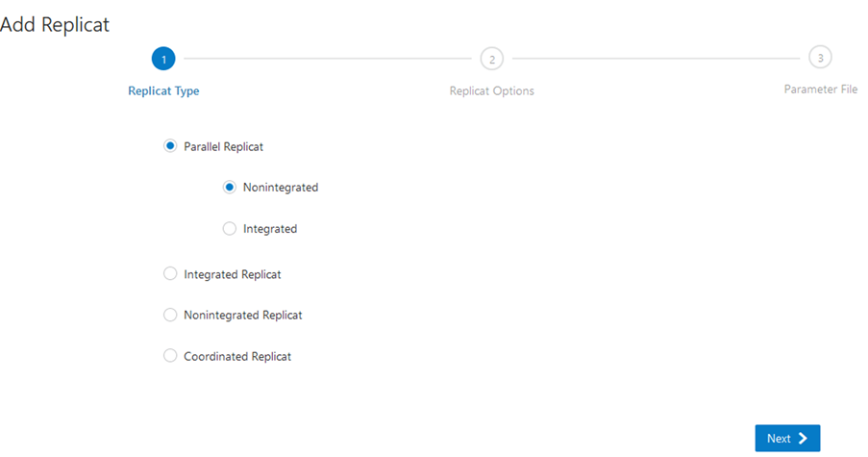
Task: Select the Nonintegrated Replicat radio button
Action: (x=170, y=315)
